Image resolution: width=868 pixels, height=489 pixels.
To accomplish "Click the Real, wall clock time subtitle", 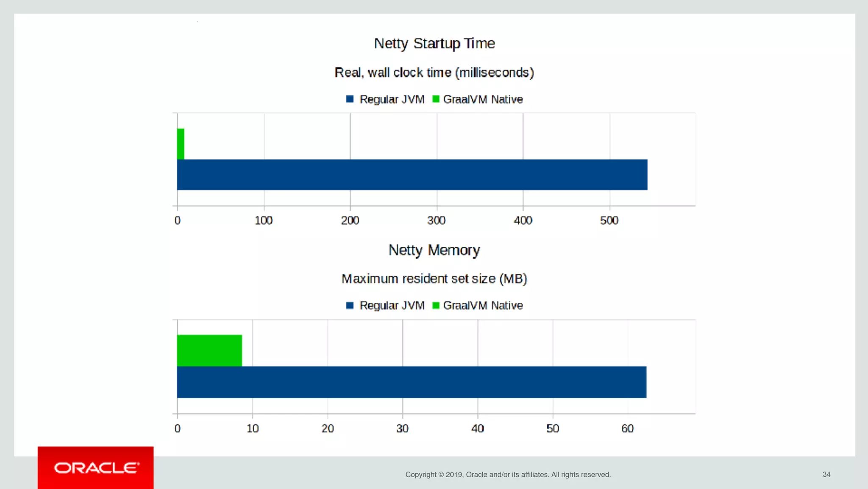I will 434,73.
